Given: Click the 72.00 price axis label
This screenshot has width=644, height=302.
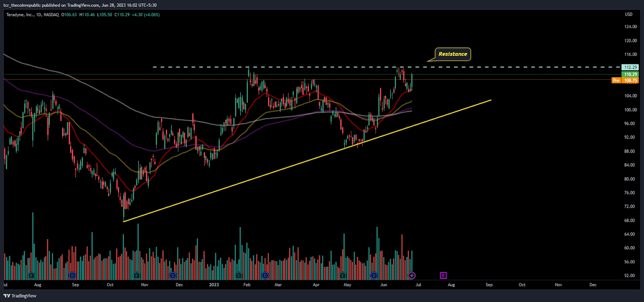Looking at the screenshot, I should (x=630, y=207).
